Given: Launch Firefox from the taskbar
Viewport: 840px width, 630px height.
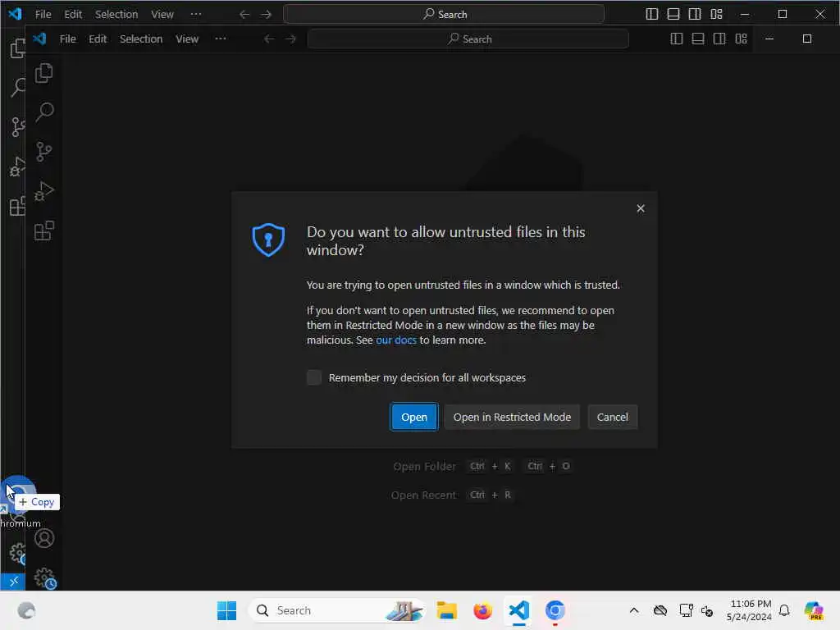Looking at the screenshot, I should [482, 610].
